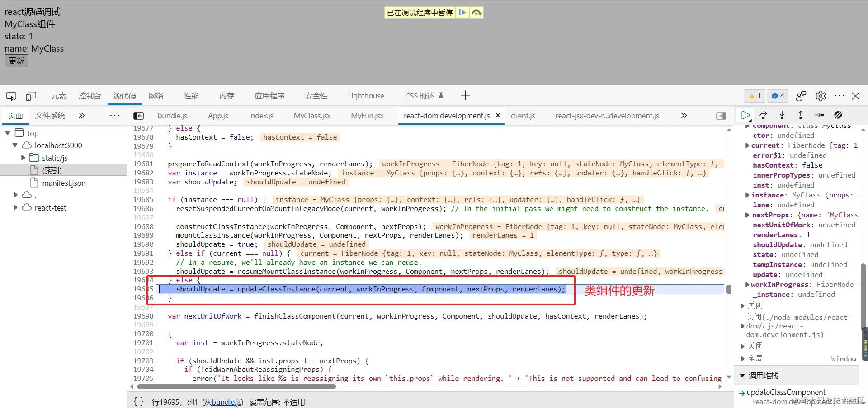
Task: Deactivate all breakpoints
Action: point(838,115)
